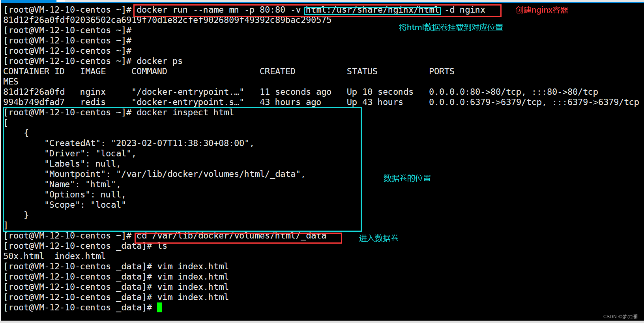Screen dimensions: 644x323
Task: Click the 'redis' image name
Action: (x=93, y=102)
